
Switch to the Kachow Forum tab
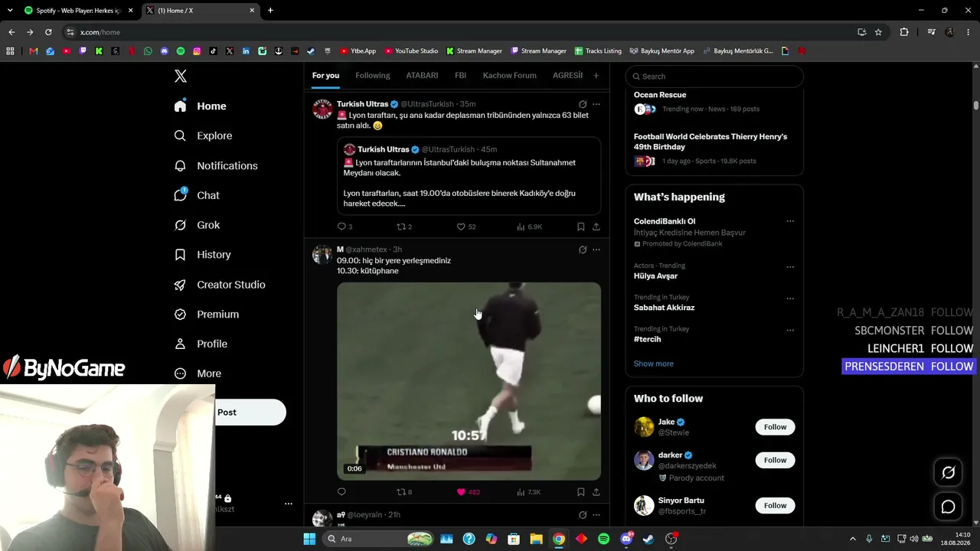[510, 76]
